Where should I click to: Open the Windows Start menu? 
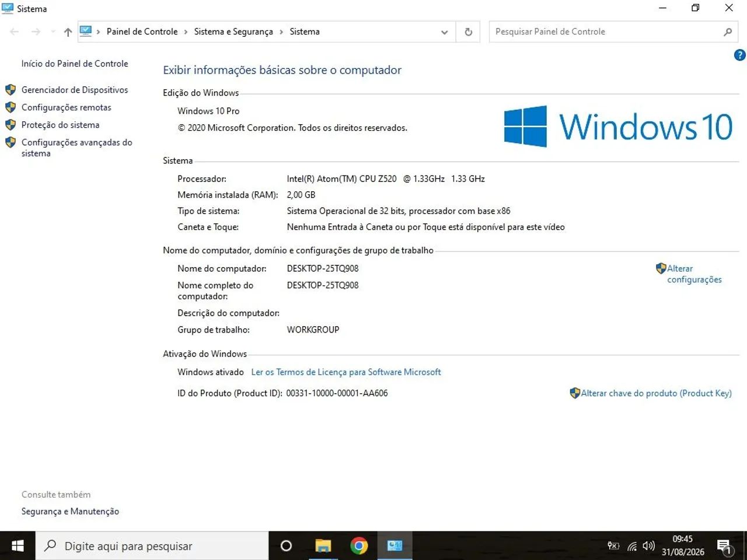pos(18,546)
